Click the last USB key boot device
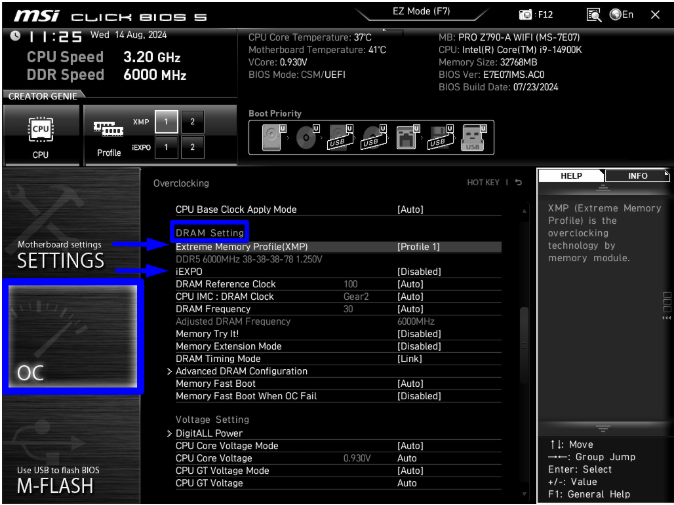Viewport: 674px width, 505px height. click(x=473, y=139)
